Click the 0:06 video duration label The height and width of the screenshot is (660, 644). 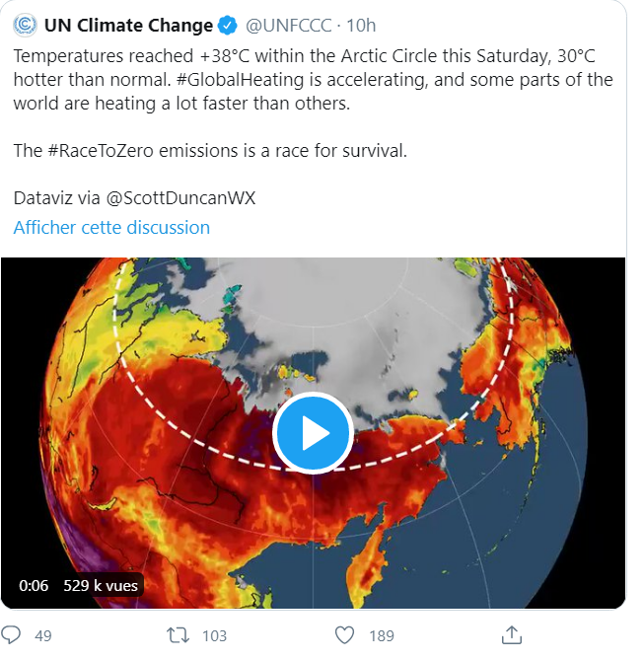(x=34, y=585)
